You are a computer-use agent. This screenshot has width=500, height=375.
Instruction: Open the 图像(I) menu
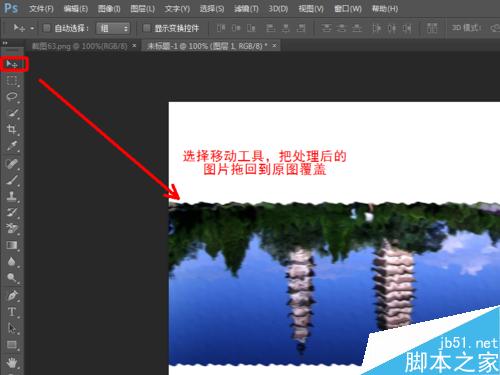pos(109,9)
